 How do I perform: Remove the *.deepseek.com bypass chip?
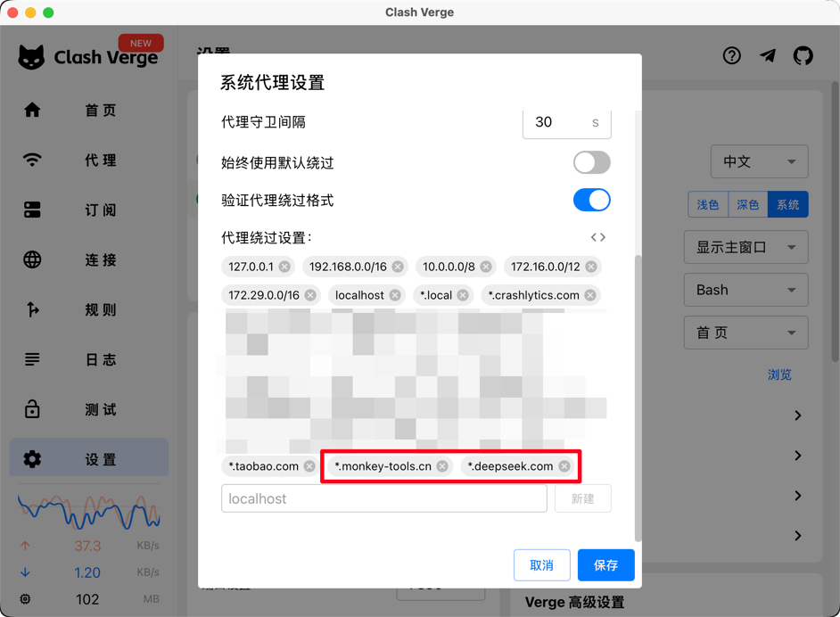pos(564,466)
